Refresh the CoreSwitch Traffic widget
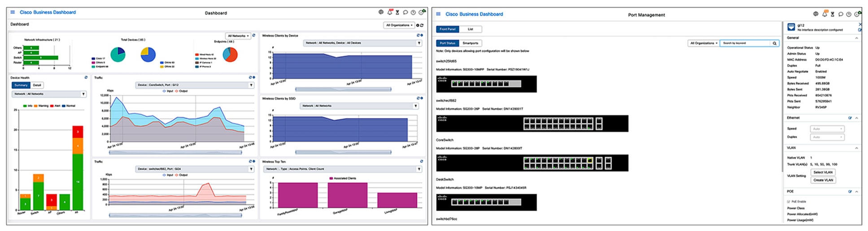Image resolution: width=868 pixels, height=231 pixels. click(x=250, y=77)
